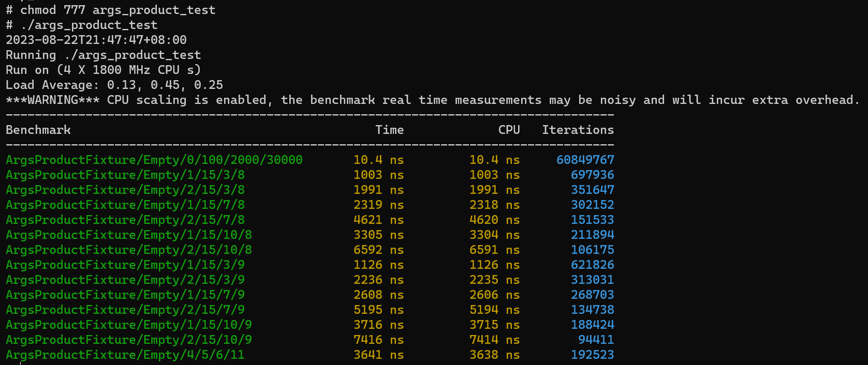Click the iterations value 268703
Image resolution: width=868 pixels, height=365 pixels.
[x=593, y=295]
